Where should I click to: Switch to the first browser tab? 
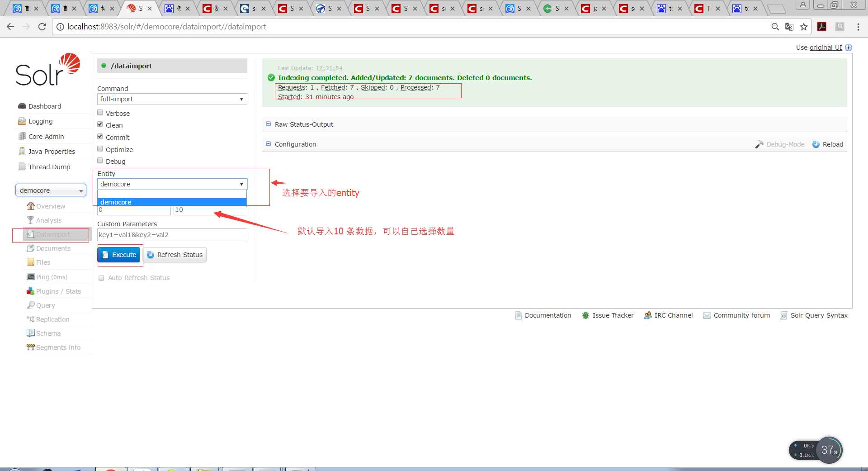click(x=25, y=8)
